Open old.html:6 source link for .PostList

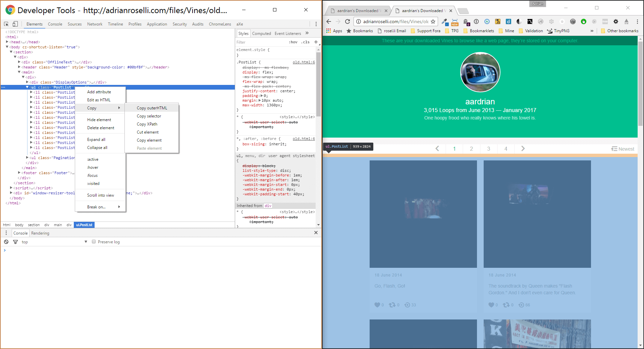pos(304,62)
